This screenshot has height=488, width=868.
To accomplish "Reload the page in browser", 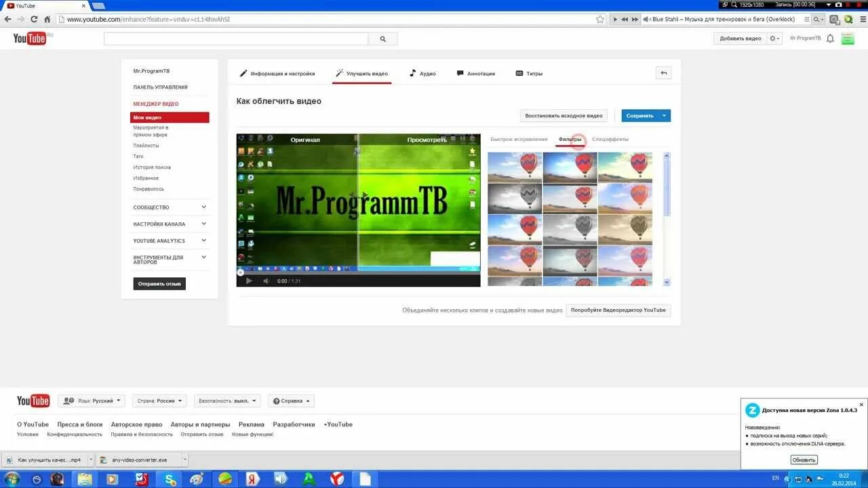I will (x=33, y=19).
